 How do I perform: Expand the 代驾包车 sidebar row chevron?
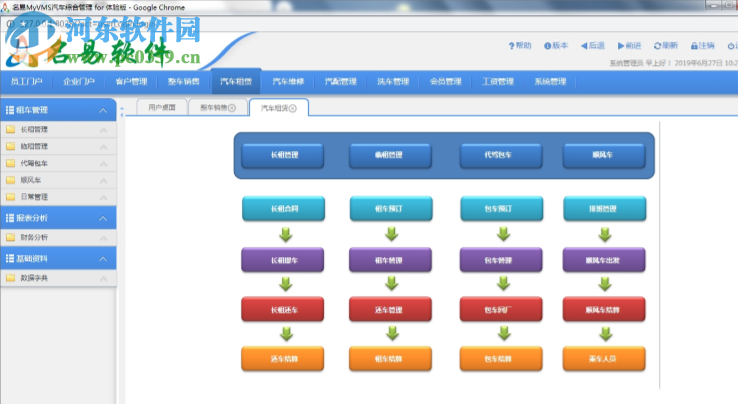(x=104, y=164)
